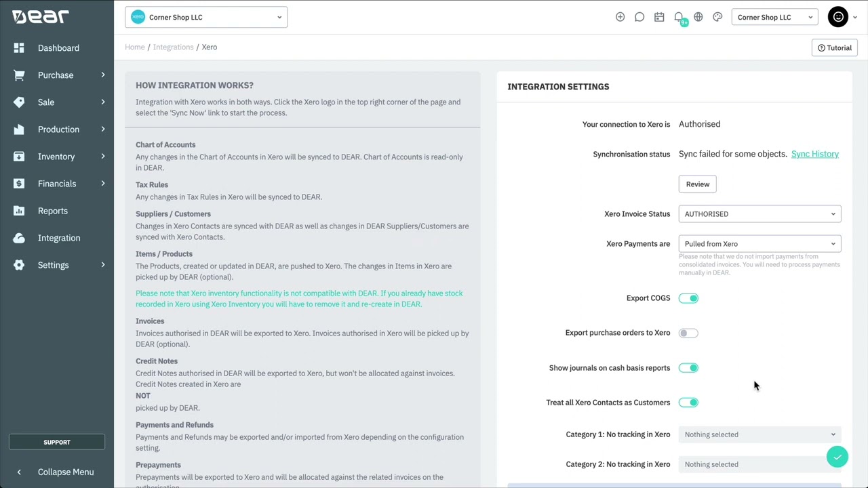The image size is (868, 488).
Task: Enable Export purchase orders to Xero
Action: coord(688,333)
